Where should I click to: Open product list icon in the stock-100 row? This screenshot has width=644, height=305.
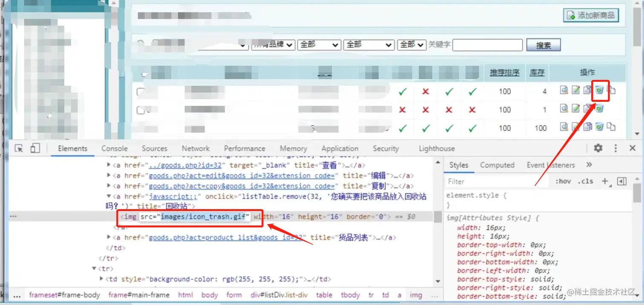click(x=611, y=127)
